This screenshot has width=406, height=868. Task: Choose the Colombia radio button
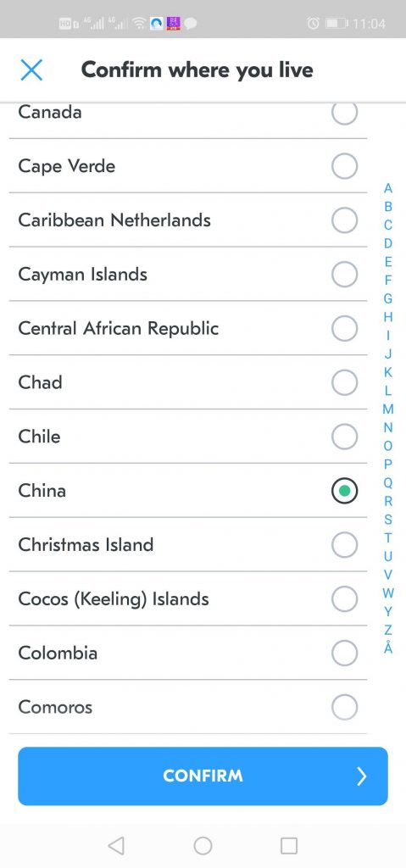tap(344, 653)
